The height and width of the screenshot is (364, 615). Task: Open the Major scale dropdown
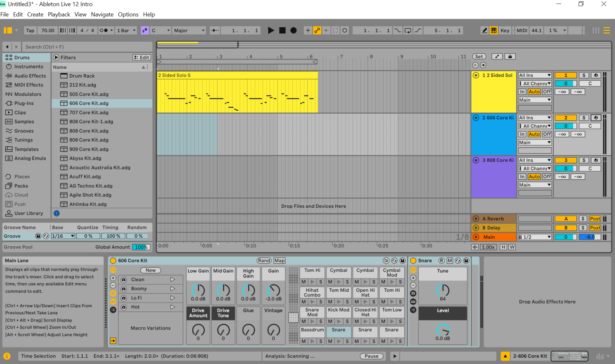click(x=189, y=30)
